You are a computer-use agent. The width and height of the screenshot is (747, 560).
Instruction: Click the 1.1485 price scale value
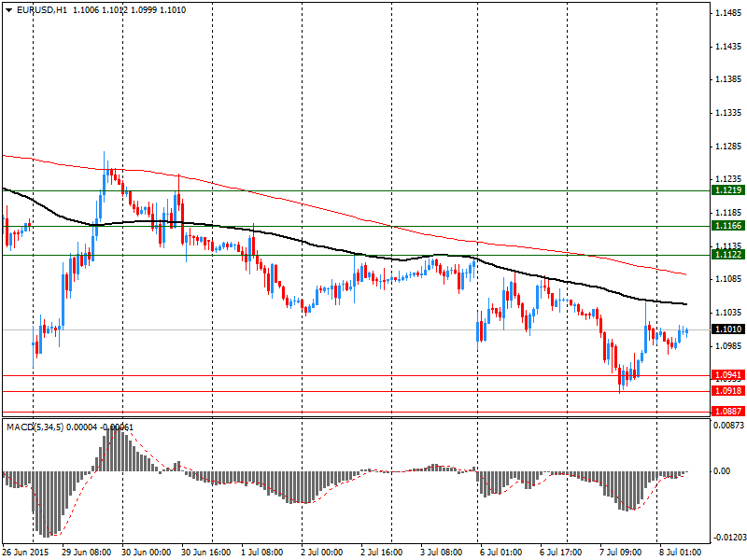coord(729,13)
